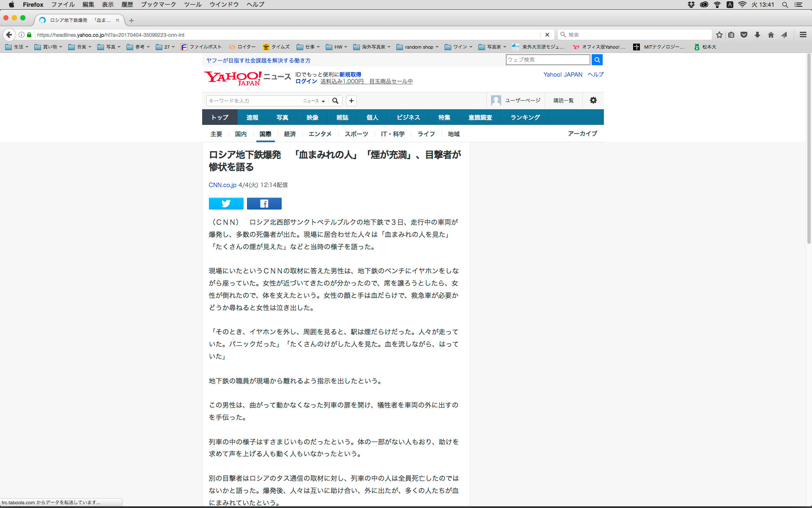The image size is (812, 508).
Task: Click the キーワードを入力 search field
Action: pos(253,101)
